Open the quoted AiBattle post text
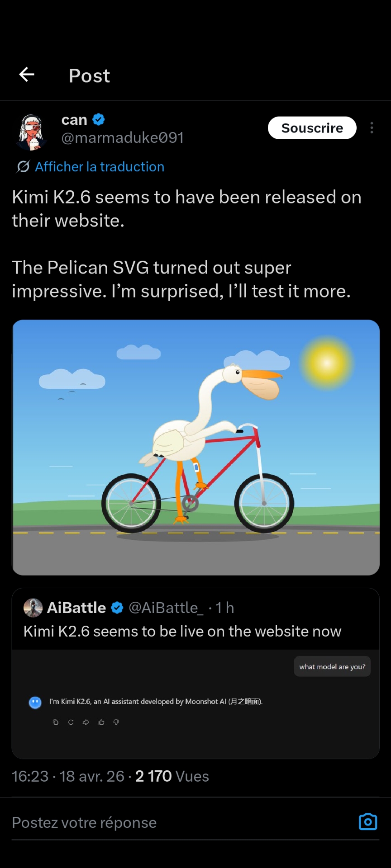Image resolution: width=391 pixels, height=868 pixels. [182, 631]
